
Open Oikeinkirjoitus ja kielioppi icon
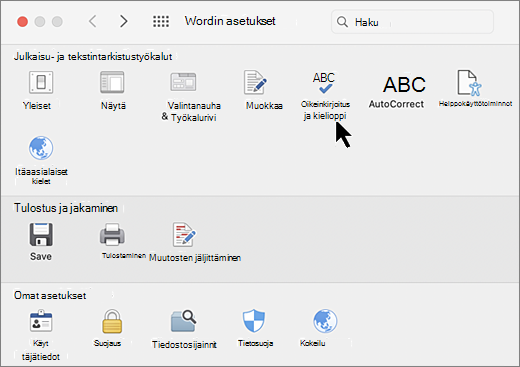click(324, 83)
